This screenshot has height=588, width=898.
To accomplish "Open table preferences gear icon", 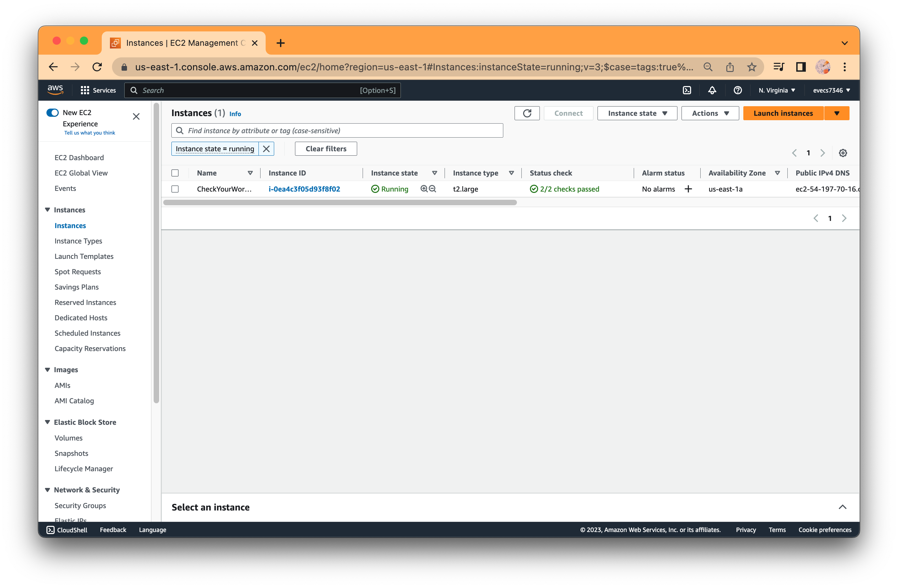I will [843, 153].
